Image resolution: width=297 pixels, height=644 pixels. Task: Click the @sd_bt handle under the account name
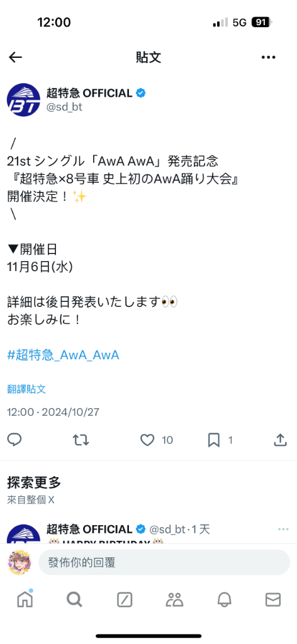tap(64, 108)
